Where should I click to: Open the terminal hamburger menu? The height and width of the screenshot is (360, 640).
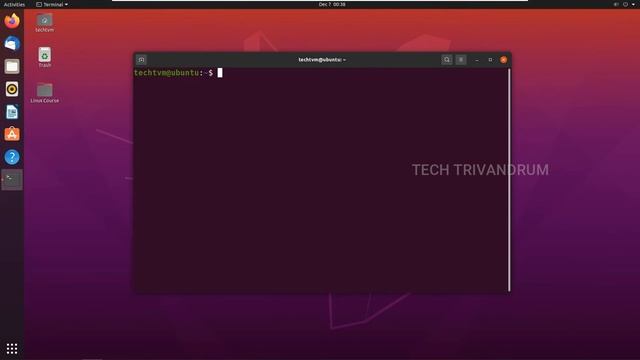point(461,60)
